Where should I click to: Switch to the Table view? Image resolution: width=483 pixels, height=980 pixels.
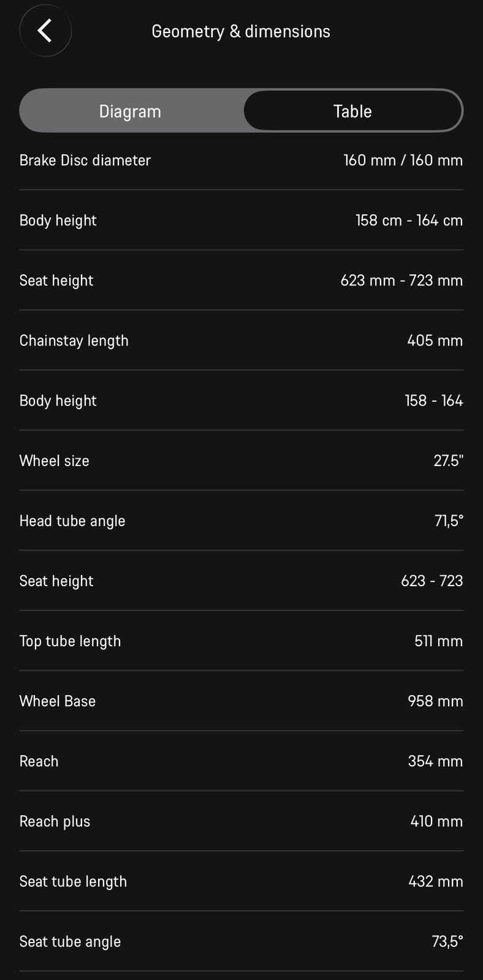(352, 111)
